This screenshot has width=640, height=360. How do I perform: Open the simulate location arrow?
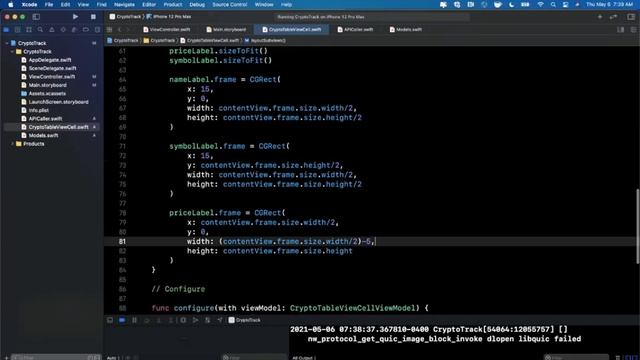[x=220, y=320]
